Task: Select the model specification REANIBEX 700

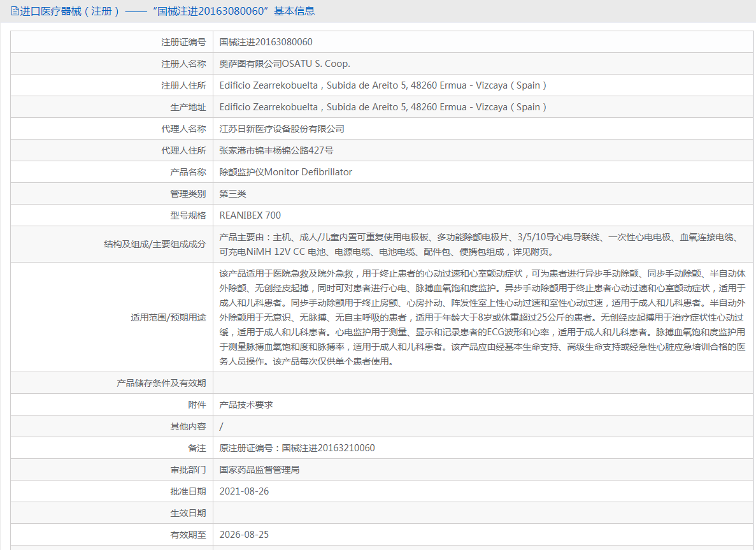Action: 250,215
